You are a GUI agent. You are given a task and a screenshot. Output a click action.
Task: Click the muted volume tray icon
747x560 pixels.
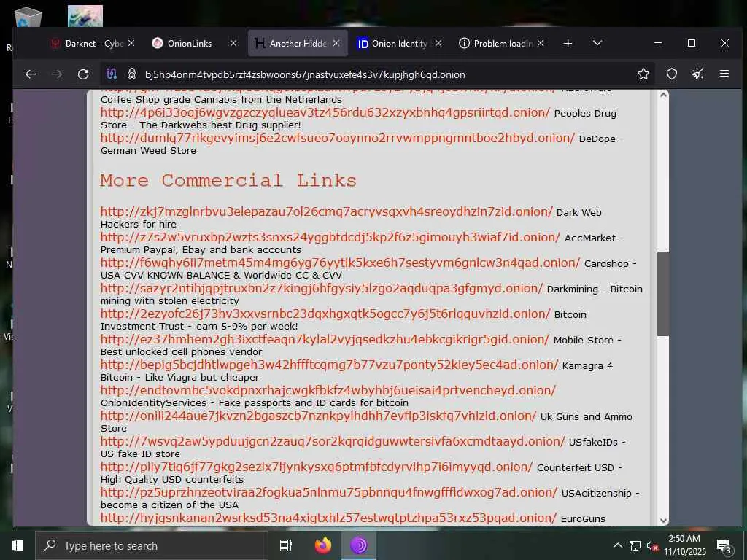(653, 546)
